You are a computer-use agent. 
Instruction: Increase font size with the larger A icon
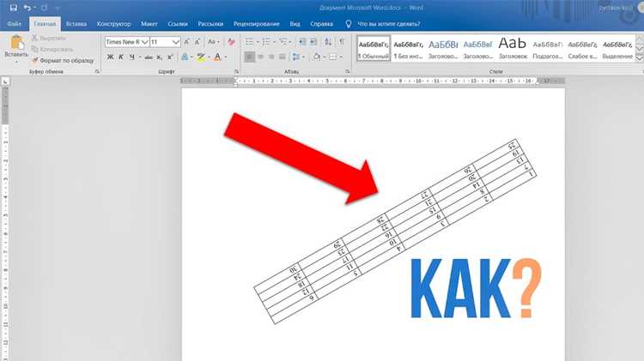pos(187,42)
